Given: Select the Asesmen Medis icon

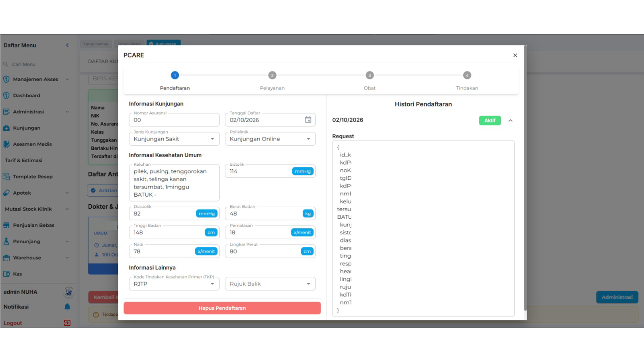Looking at the screenshot, I should [6, 144].
